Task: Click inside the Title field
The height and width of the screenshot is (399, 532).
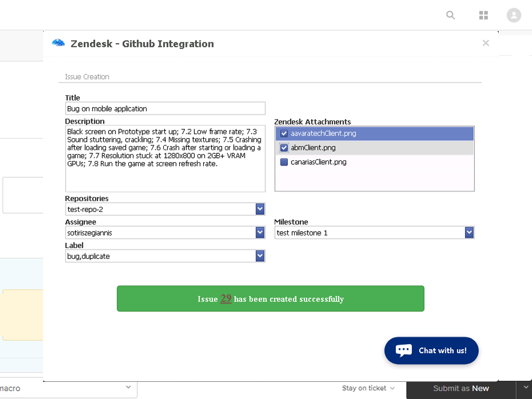Action: pos(165,108)
